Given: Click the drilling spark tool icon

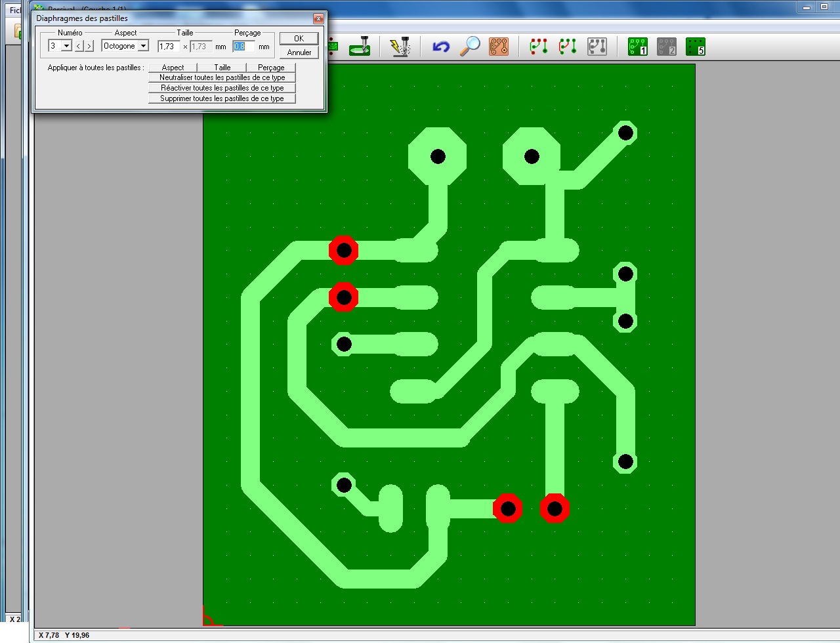Looking at the screenshot, I should click(400, 47).
